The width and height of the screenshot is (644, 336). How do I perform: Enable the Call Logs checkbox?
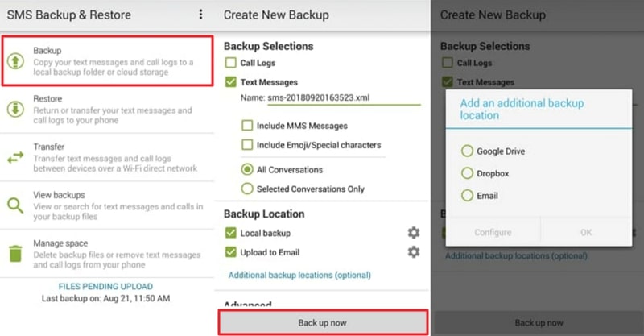(x=231, y=62)
